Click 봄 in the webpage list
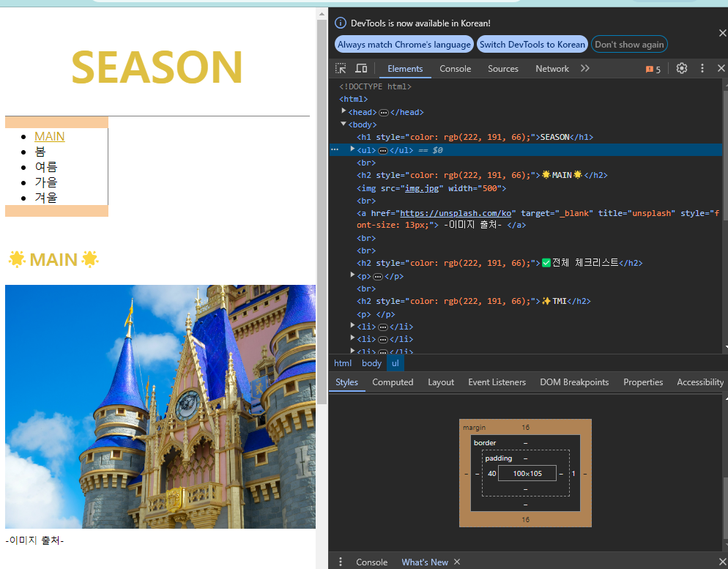This screenshot has width=728, height=569. tap(40, 152)
